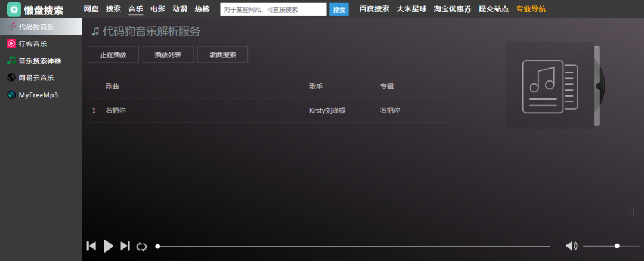Mute the volume speaker icon
The image size is (644, 261).
571,246
